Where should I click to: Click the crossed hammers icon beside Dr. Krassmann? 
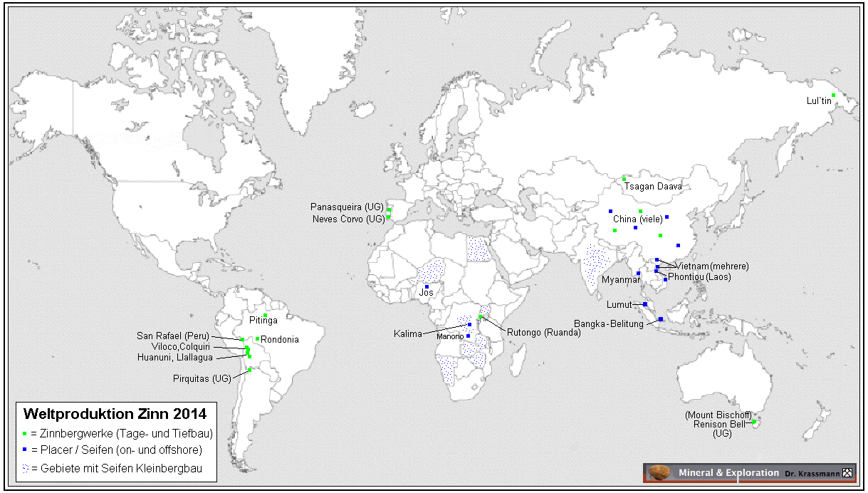(847, 473)
